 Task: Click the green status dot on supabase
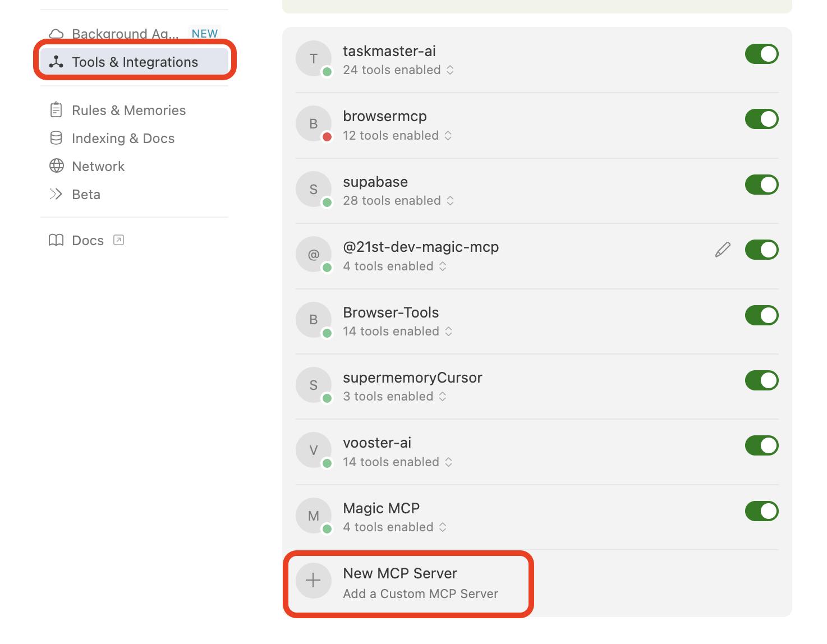[327, 203]
